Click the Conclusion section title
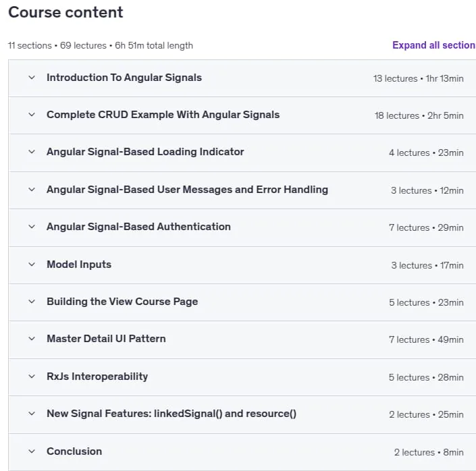This screenshot has width=476, height=471. [74, 451]
